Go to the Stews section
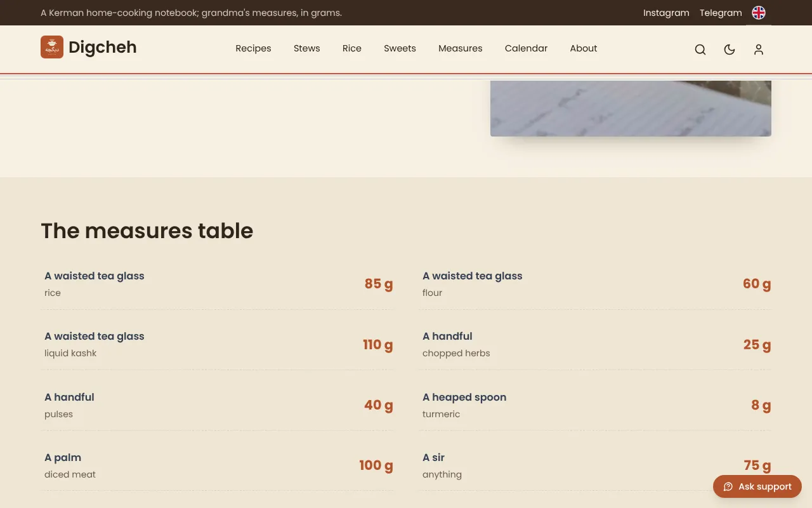Image resolution: width=812 pixels, height=508 pixels. tap(307, 48)
